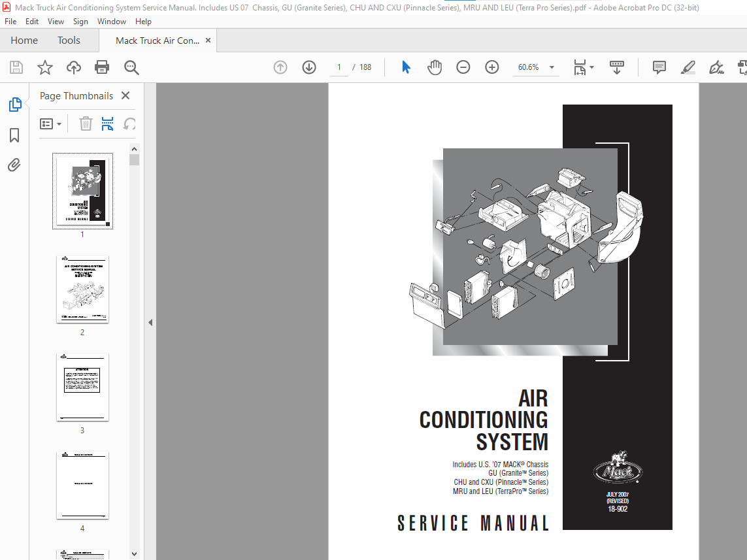Click the partially visible toolbar icon at right edge
This screenshot has height=560, width=747.
pyautogui.click(x=742, y=67)
